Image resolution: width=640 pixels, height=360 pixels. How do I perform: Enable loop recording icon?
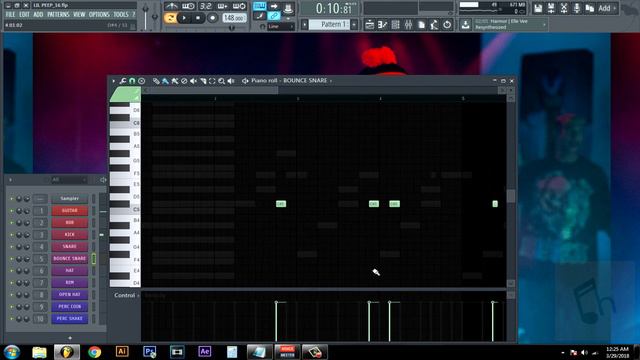(x=239, y=6)
